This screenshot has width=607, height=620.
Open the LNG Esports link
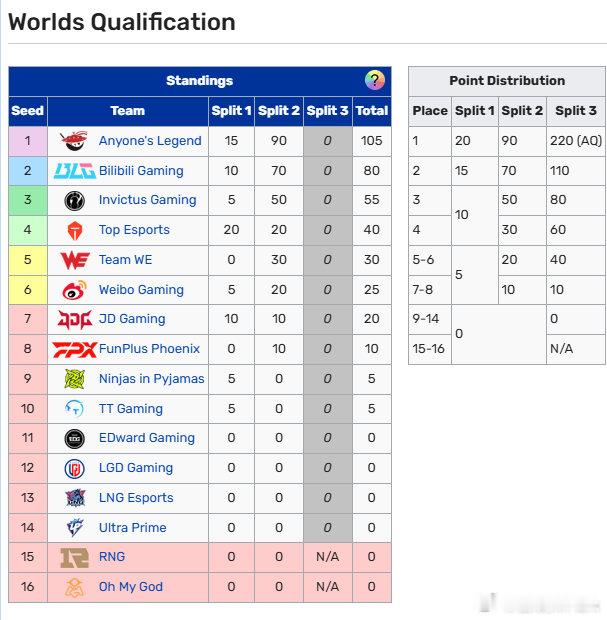coord(136,498)
